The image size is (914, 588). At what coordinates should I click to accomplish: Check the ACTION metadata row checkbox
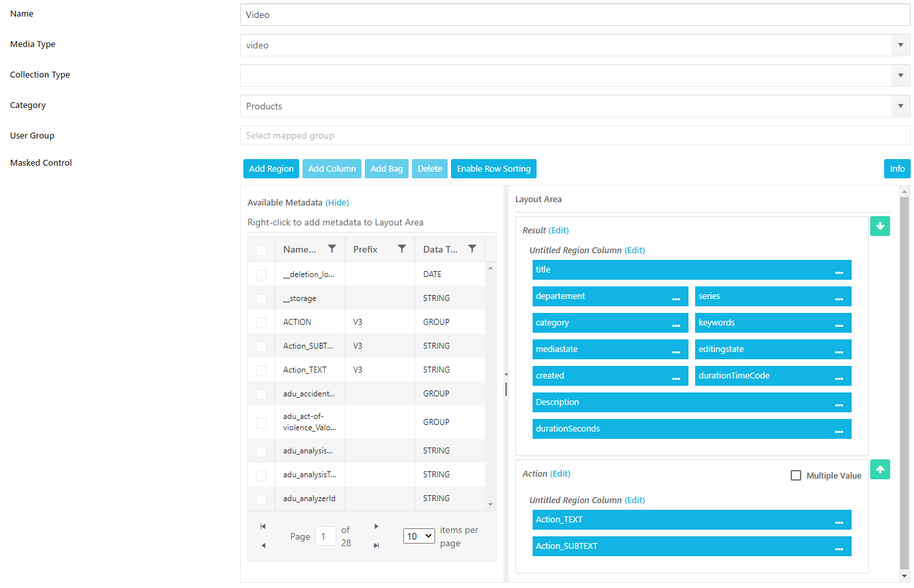(261, 323)
